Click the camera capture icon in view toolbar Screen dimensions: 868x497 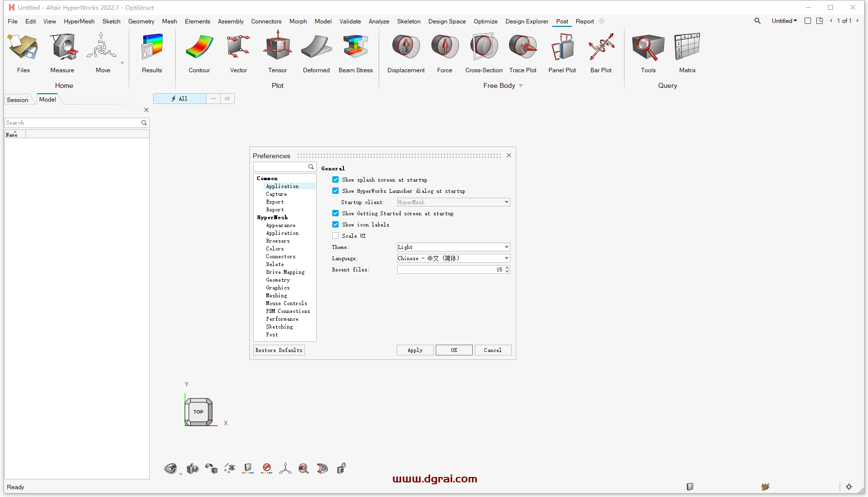pos(193,469)
